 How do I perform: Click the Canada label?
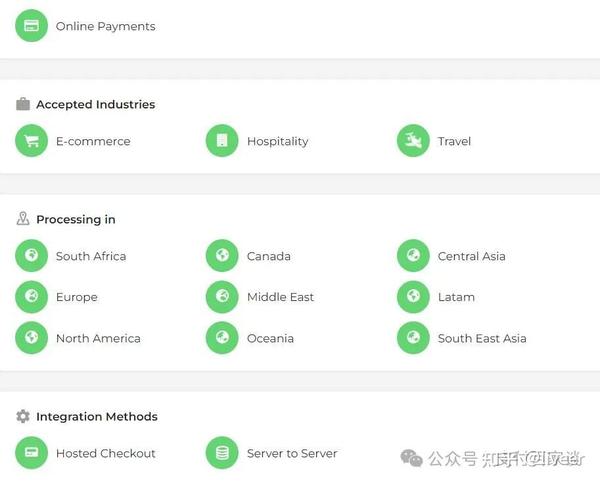click(269, 256)
